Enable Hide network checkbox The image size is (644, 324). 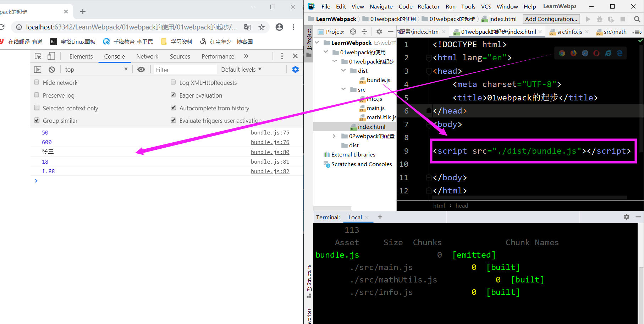[x=37, y=82]
